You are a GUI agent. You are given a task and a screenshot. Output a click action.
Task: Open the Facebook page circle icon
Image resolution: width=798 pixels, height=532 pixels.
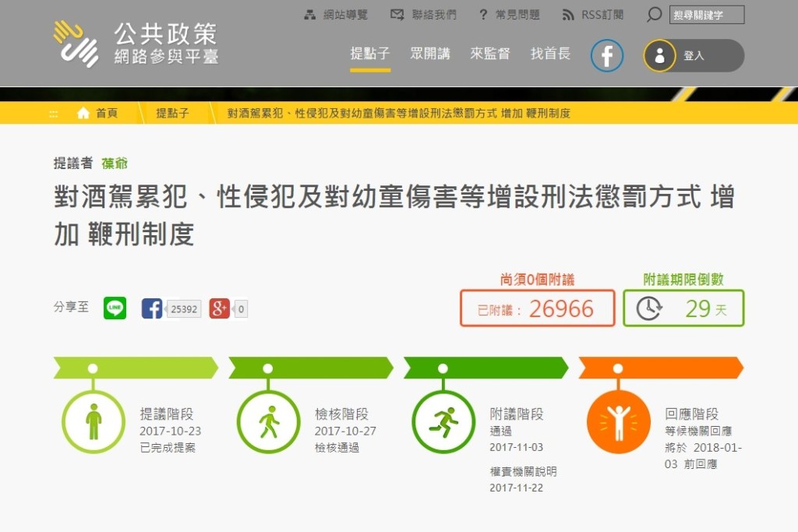(606, 55)
